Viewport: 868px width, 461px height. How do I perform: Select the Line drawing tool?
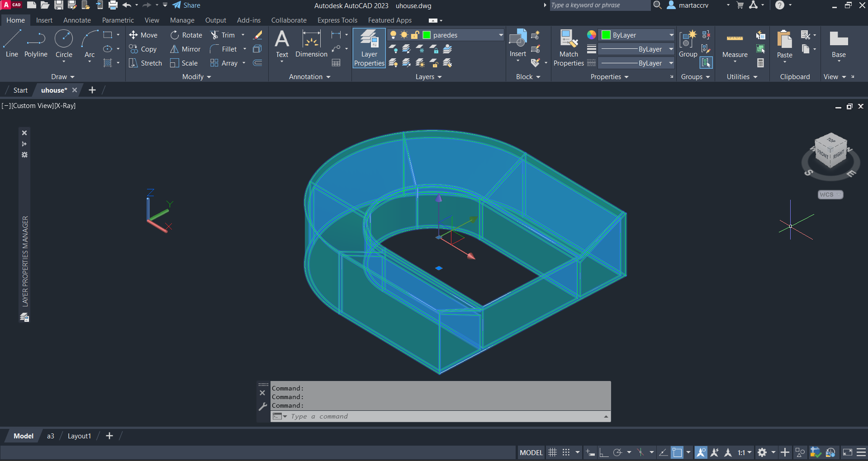pos(12,43)
